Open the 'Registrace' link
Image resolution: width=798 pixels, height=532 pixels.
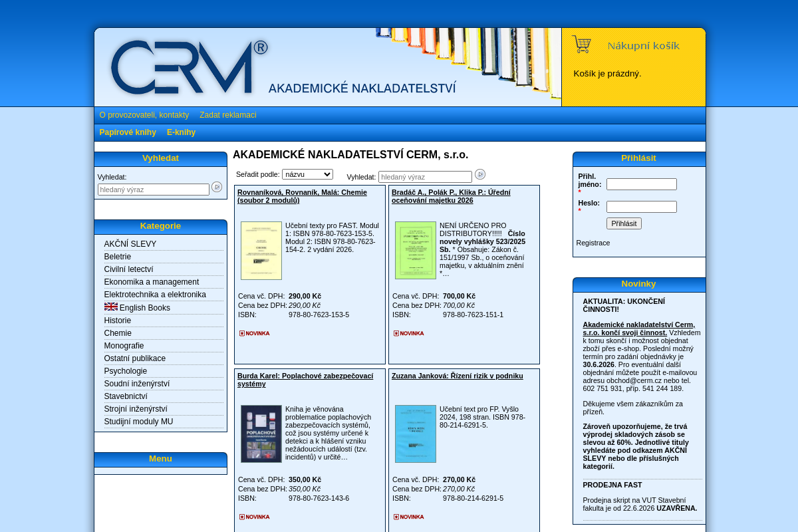[593, 243]
